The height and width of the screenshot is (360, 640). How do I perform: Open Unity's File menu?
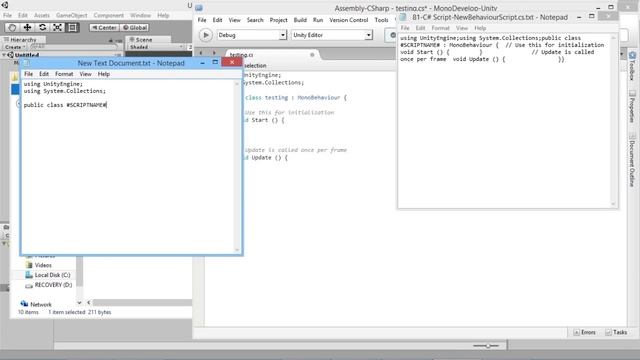[7, 15]
